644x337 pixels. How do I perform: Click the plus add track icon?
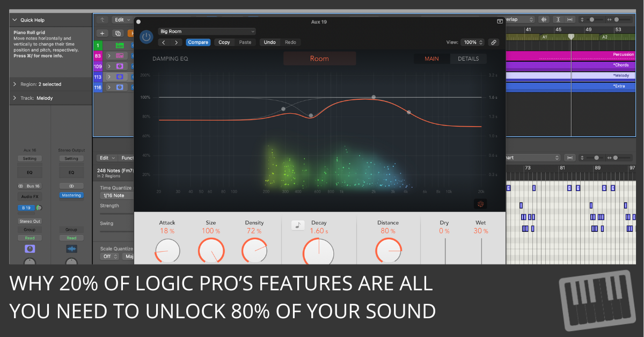tap(103, 33)
